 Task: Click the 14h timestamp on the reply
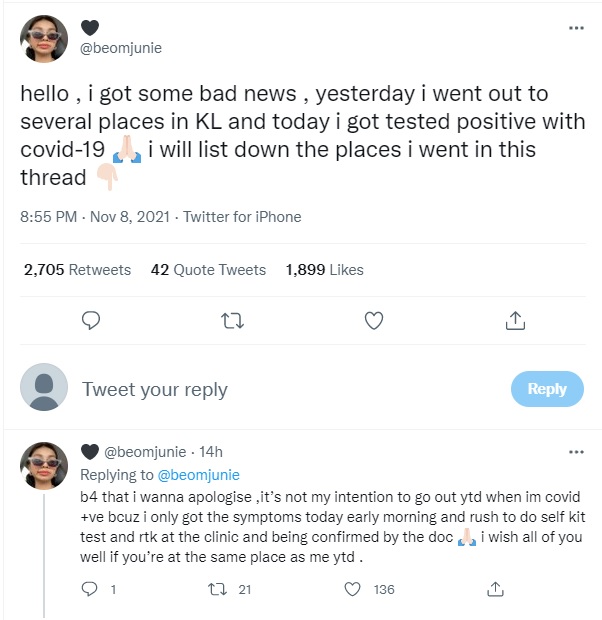(211, 452)
